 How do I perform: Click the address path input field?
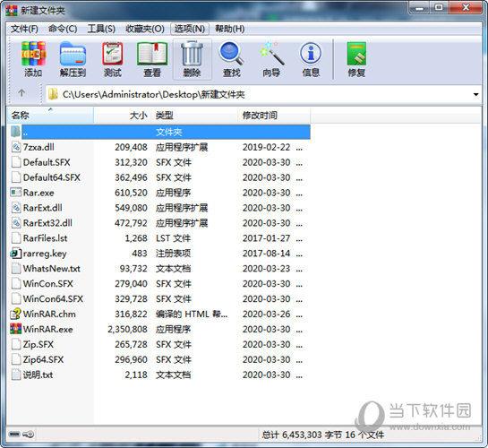[x=264, y=94]
